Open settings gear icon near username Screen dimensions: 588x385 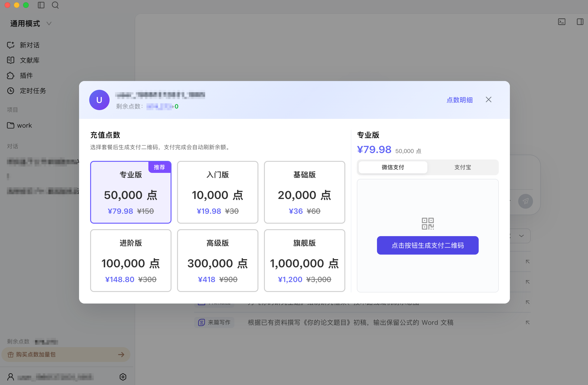pos(123,377)
